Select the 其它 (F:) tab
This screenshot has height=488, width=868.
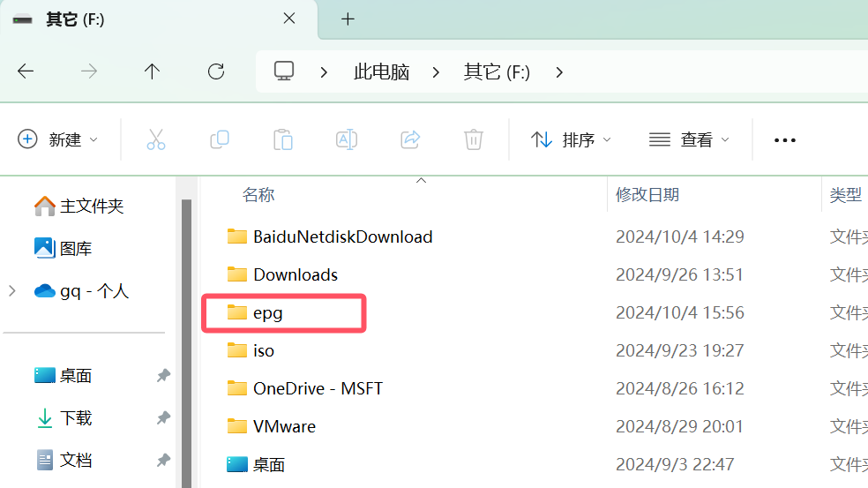pyautogui.click(x=159, y=20)
